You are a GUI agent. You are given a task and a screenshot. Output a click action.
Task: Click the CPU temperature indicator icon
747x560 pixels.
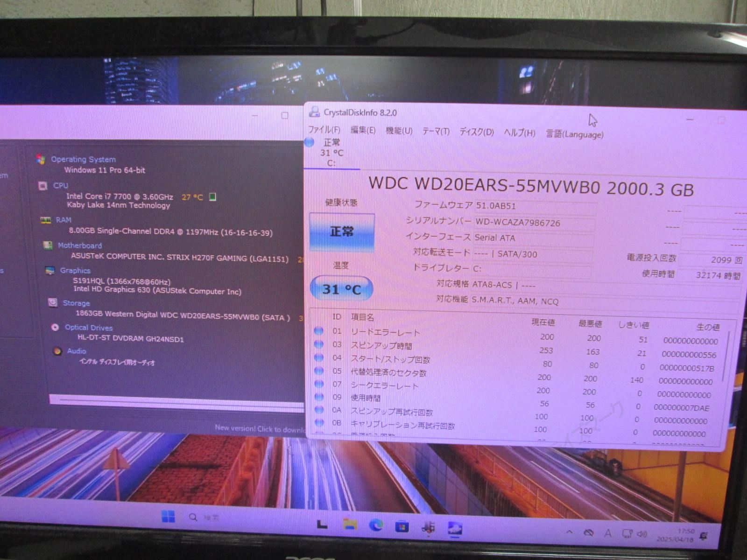[x=212, y=197]
